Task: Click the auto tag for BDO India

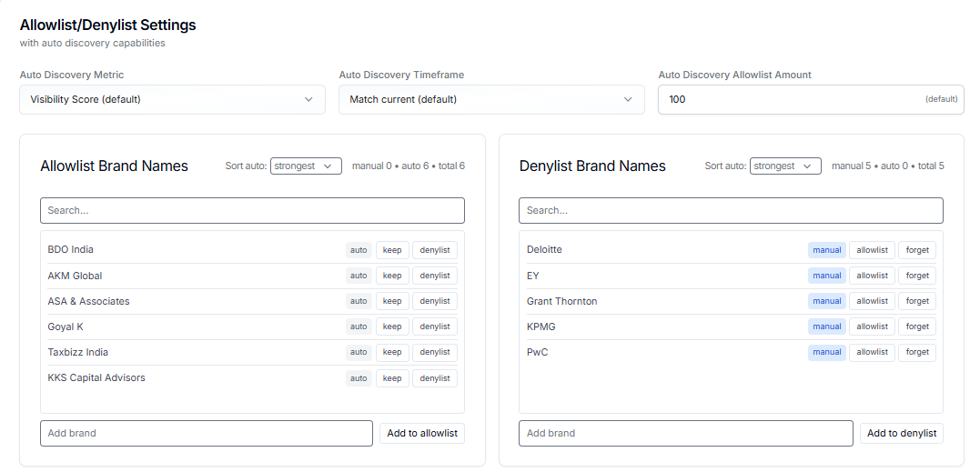Action: [x=359, y=250]
